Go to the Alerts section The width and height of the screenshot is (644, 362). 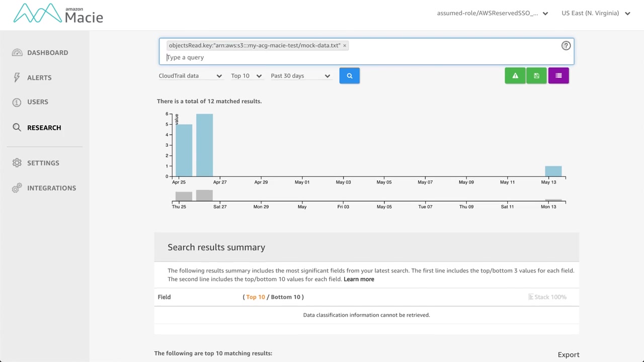pyautogui.click(x=39, y=78)
